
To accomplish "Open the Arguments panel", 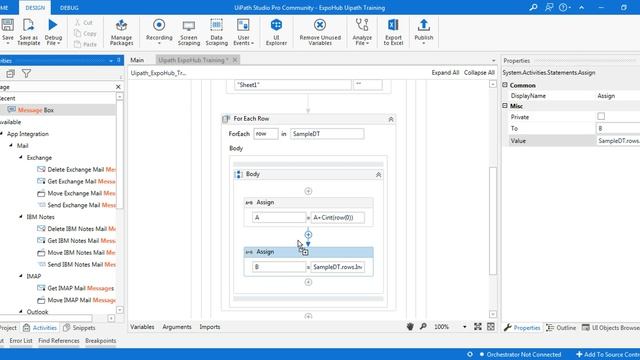I will click(177, 327).
